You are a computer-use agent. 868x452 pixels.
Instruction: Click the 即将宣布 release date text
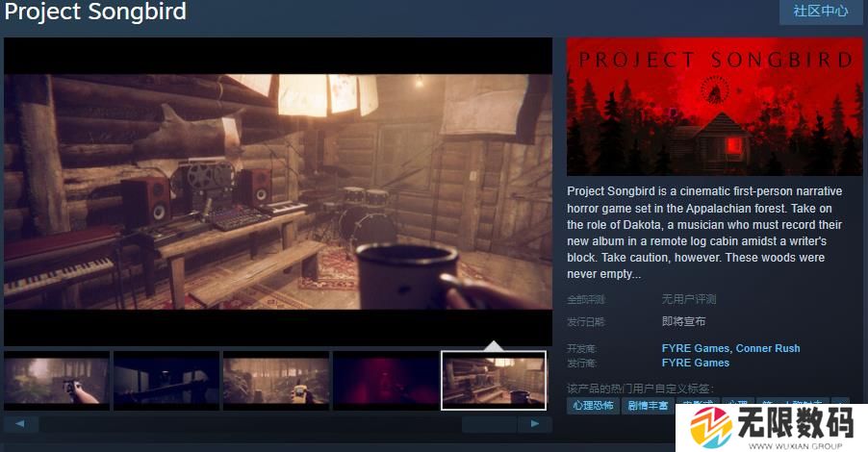[683, 321]
